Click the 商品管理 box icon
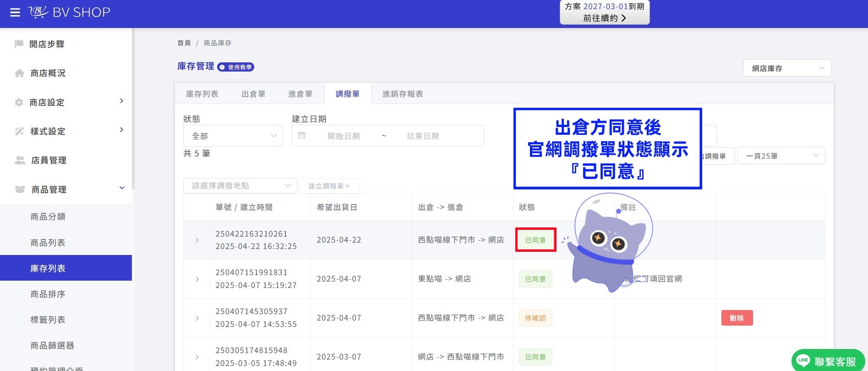The height and width of the screenshot is (371, 868). (20, 189)
